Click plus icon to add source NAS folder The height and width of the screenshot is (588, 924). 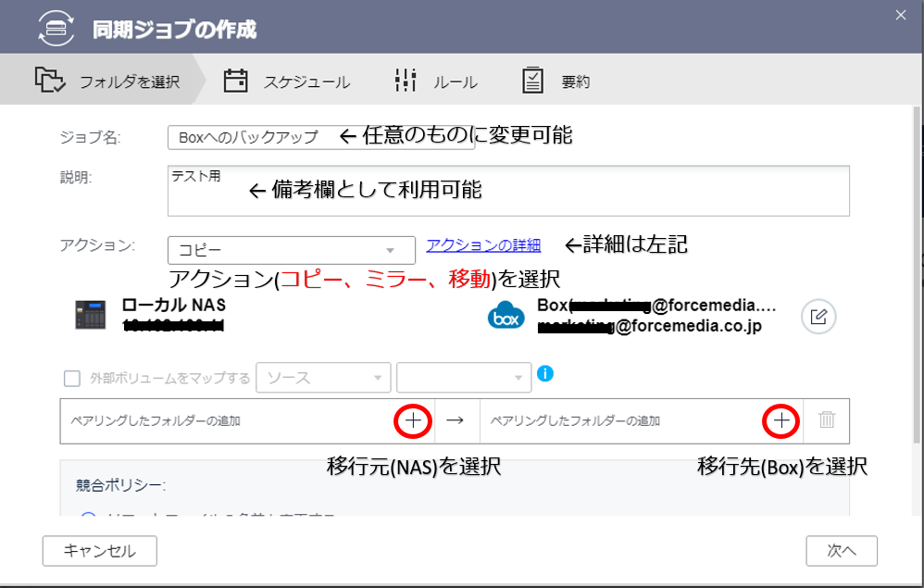tap(413, 420)
